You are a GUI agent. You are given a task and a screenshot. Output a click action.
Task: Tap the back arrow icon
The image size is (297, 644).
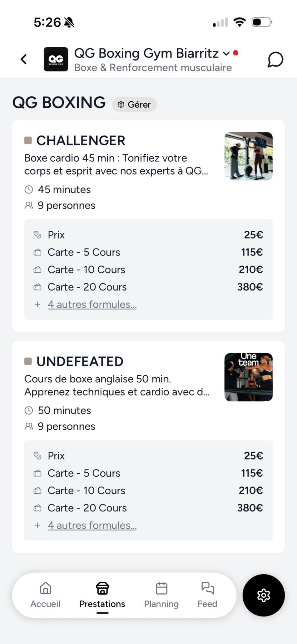point(23,59)
